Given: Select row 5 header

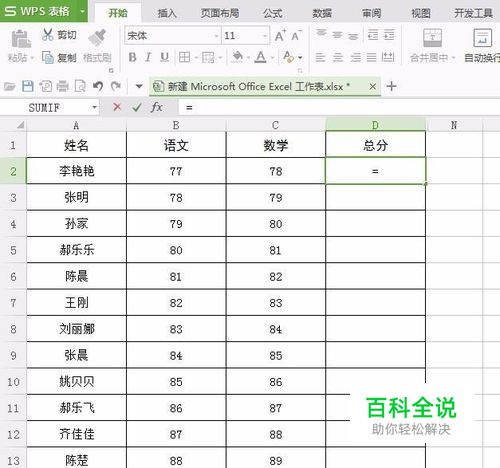Looking at the screenshot, I should (x=13, y=250).
